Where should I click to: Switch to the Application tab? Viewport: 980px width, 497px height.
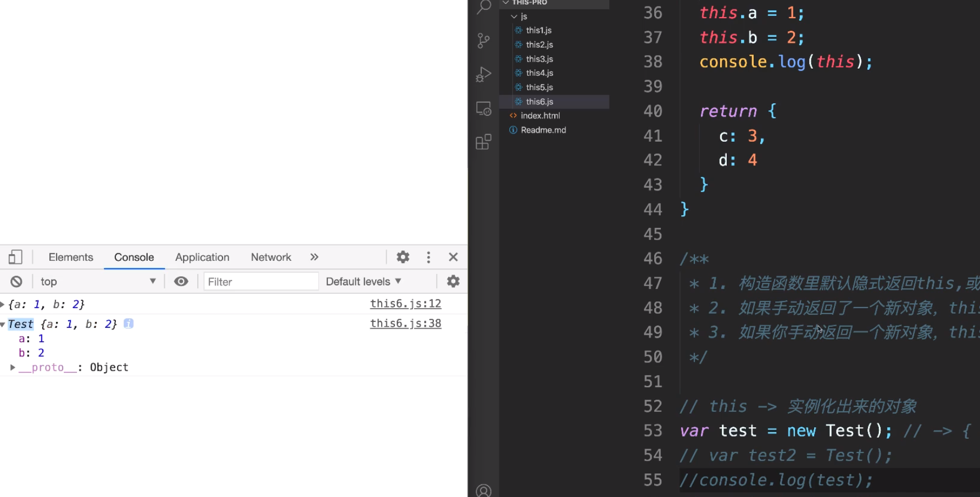point(202,257)
